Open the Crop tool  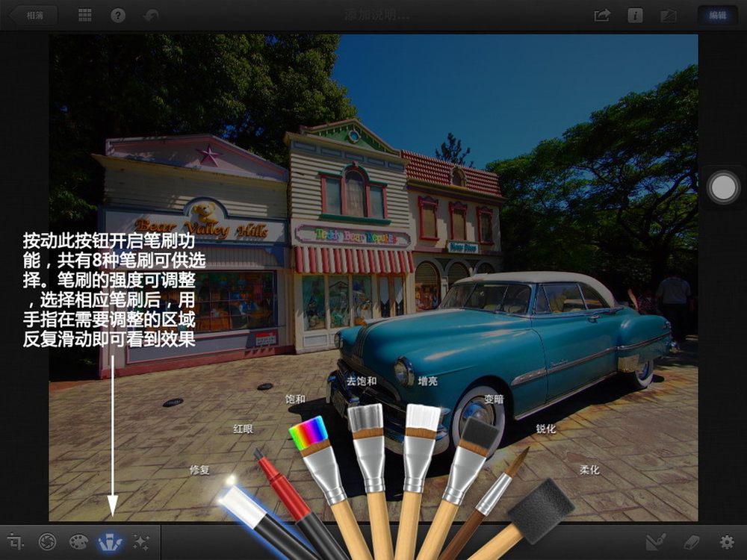[x=16, y=542]
